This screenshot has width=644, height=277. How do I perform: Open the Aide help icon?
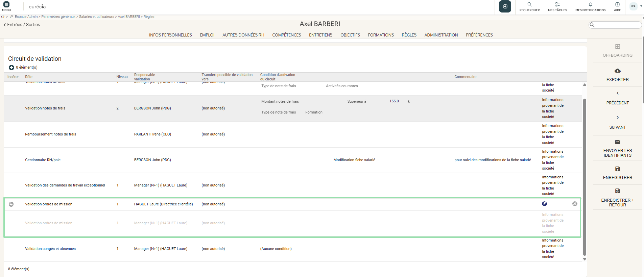pyautogui.click(x=617, y=5)
